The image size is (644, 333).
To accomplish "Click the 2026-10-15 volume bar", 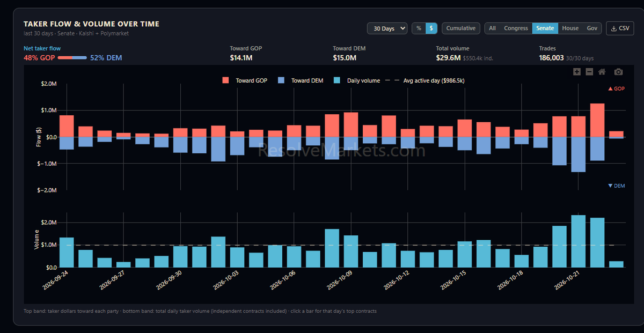I will point(464,254).
